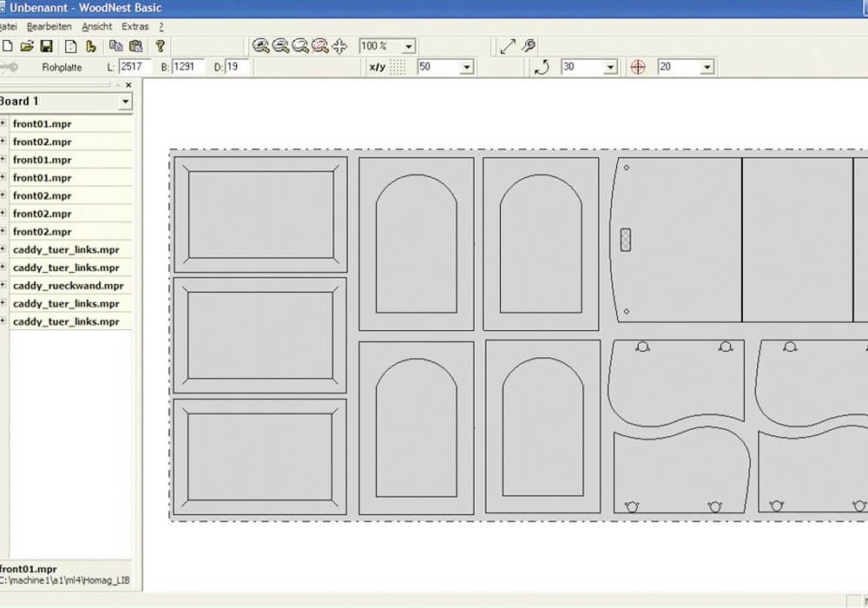868x608 pixels.
Task: Paste using the clipboard toolbar icon
Action: (135, 46)
